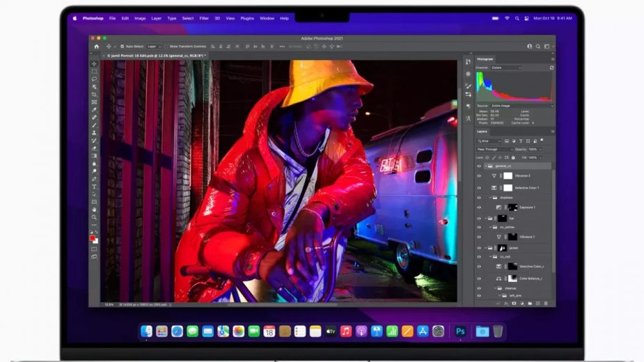The height and width of the screenshot is (362, 644).
Task: Open Safari from the Dock
Action: [177, 331]
